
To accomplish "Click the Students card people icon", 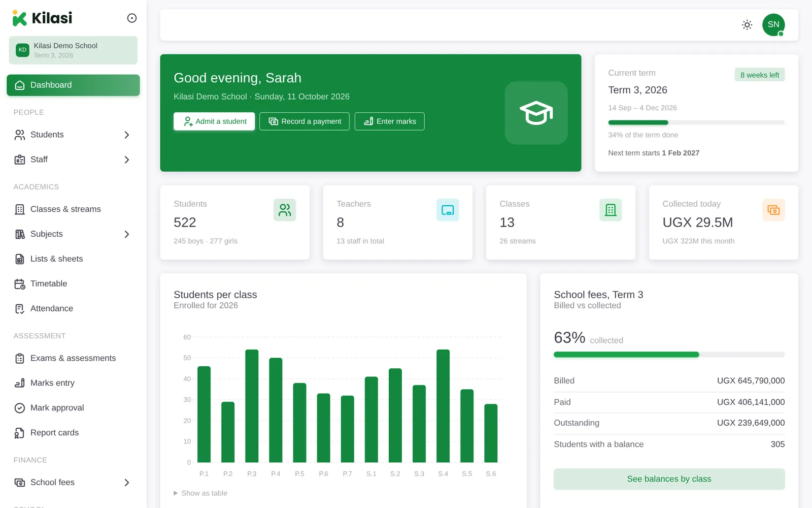I will pyautogui.click(x=285, y=210).
